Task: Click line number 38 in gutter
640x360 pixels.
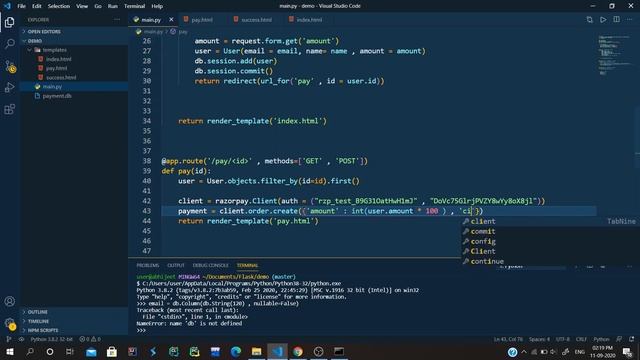Action: [147, 161]
